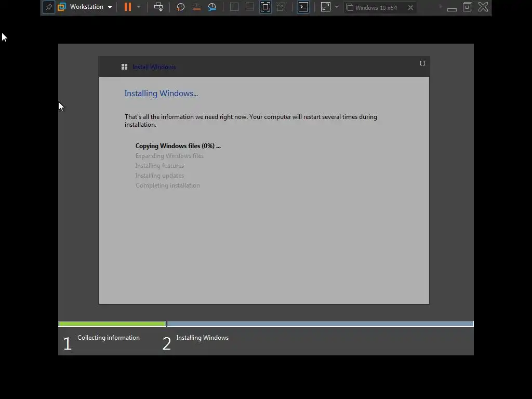Click the Installing Windows stage label at bottom
Viewport: 532px width, 399px height.
(x=203, y=338)
